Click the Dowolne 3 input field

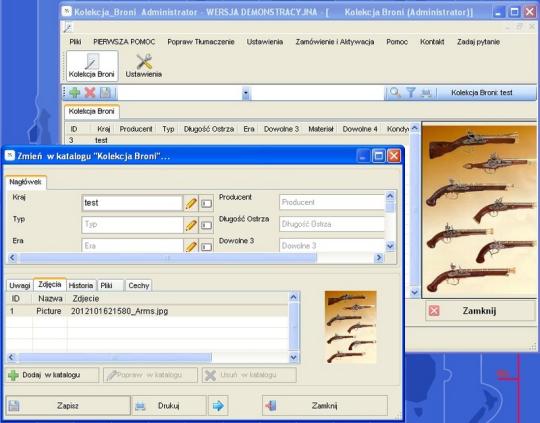tap(332, 246)
